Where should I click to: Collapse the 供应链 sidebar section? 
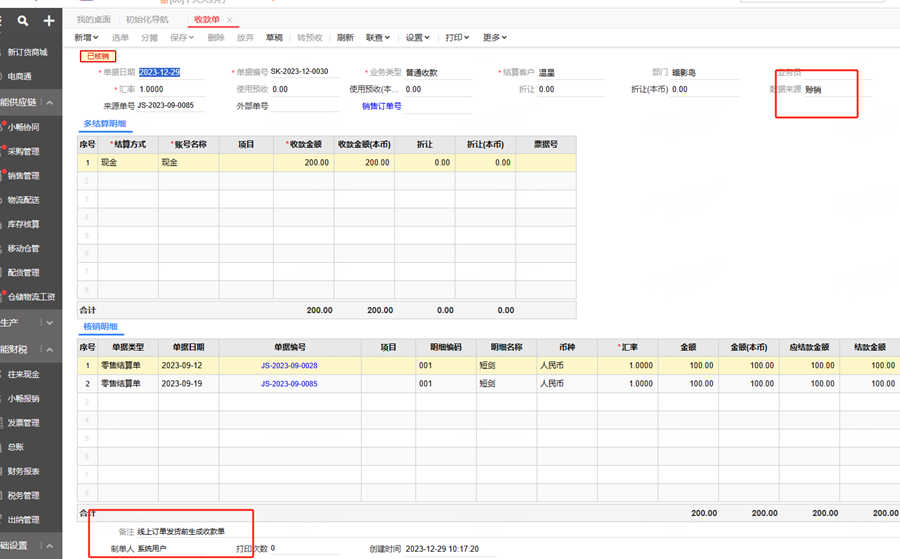pos(49,103)
